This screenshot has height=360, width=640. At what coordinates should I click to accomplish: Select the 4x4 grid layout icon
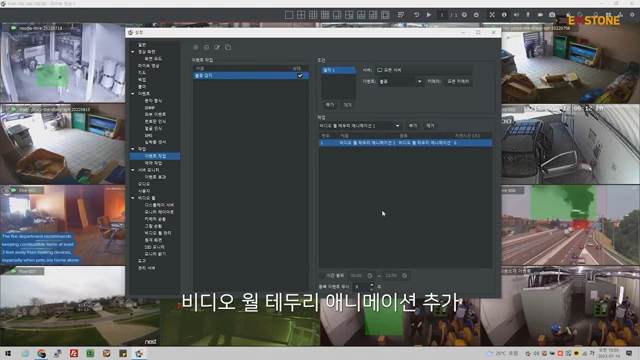[325, 15]
